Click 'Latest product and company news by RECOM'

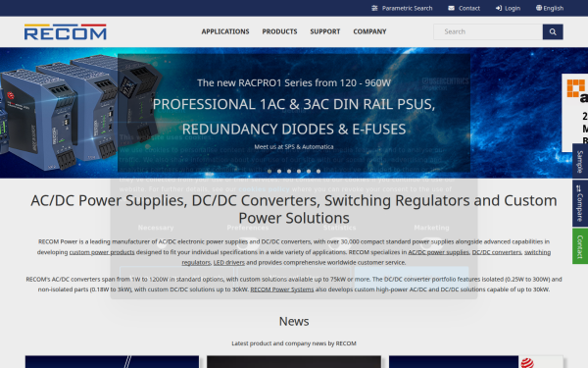[294, 343]
